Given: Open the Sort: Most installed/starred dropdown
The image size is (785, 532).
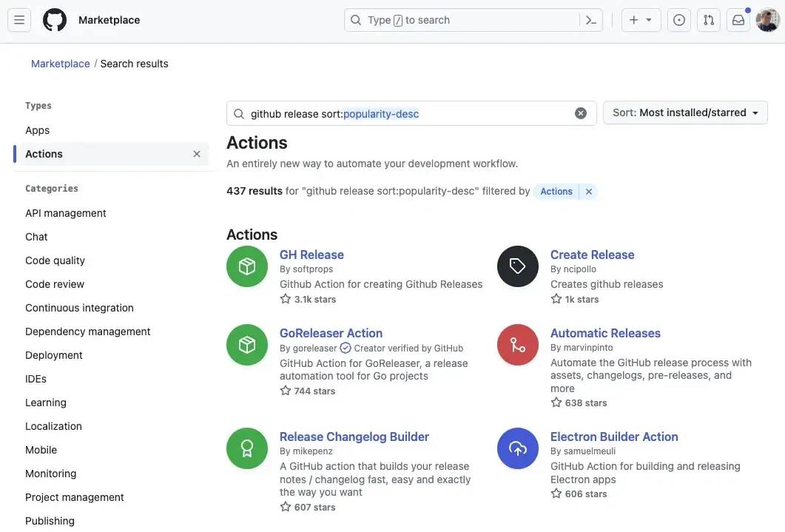Looking at the screenshot, I should [684, 112].
